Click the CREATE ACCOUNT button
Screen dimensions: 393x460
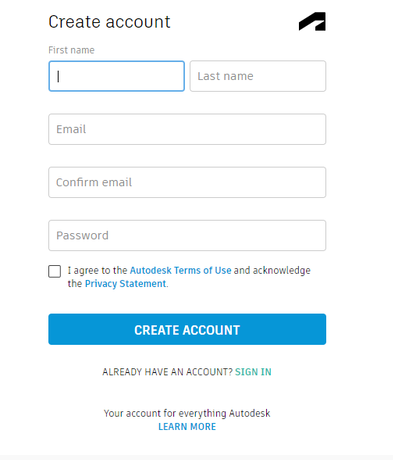[187, 329]
